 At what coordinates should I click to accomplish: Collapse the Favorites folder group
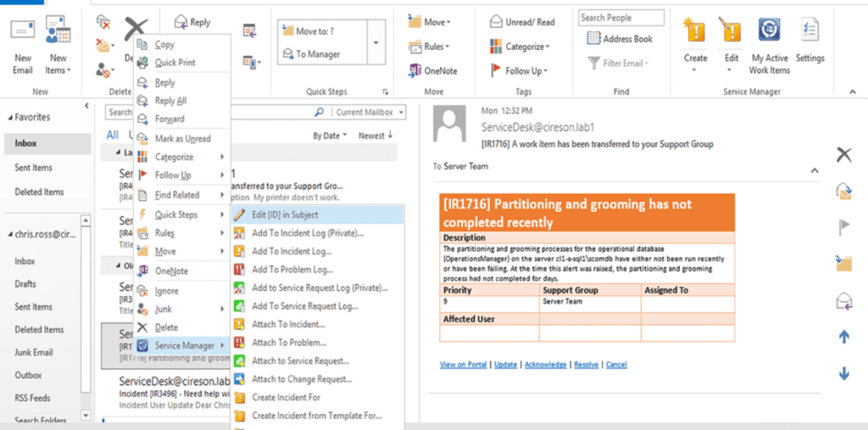[x=12, y=118]
